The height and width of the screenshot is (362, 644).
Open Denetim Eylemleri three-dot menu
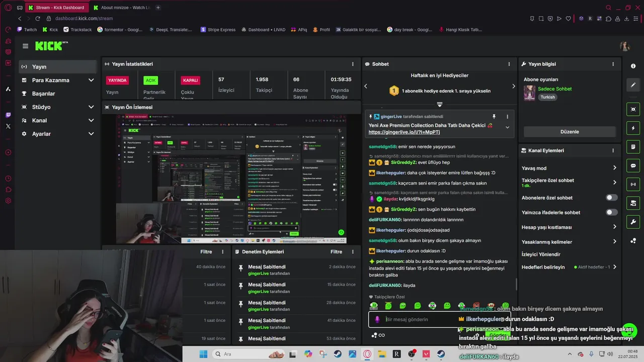pos(353,252)
